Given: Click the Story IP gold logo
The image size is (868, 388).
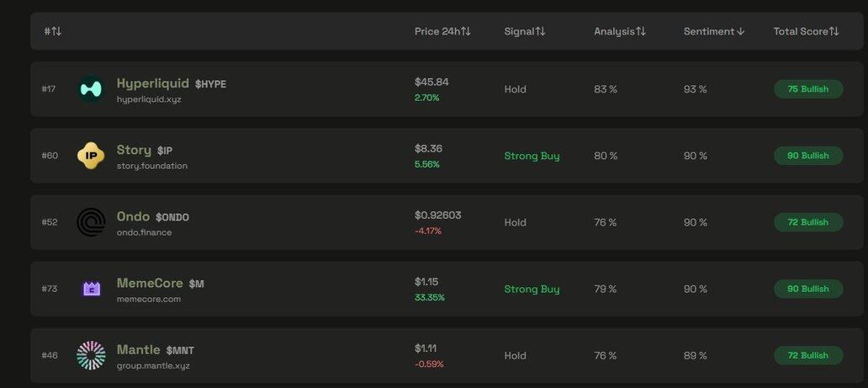Looking at the screenshot, I should tap(91, 156).
